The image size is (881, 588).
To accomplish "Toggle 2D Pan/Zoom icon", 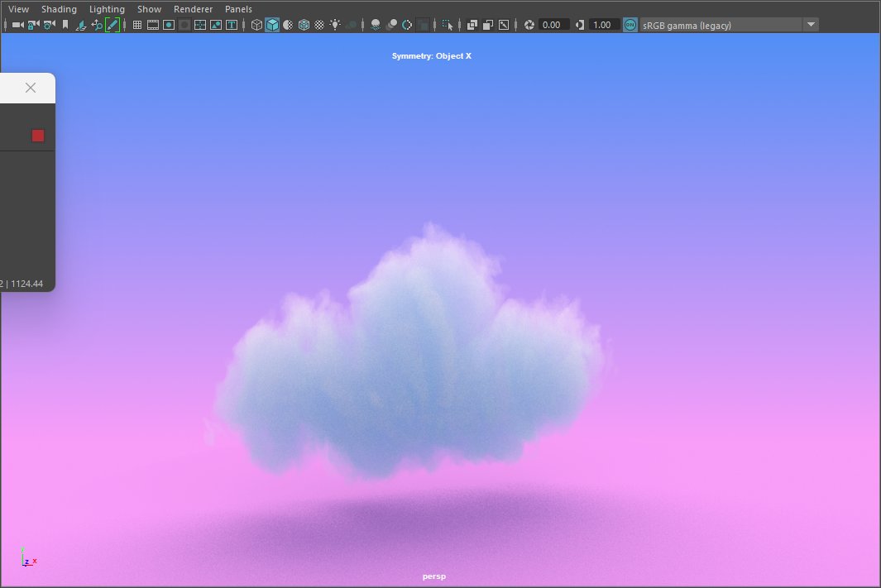I will (97, 25).
